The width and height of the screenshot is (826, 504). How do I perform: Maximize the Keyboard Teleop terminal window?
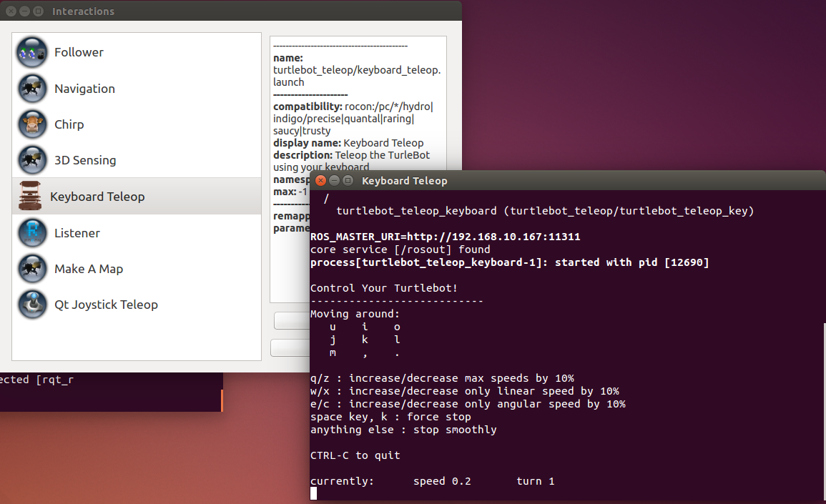click(x=348, y=181)
